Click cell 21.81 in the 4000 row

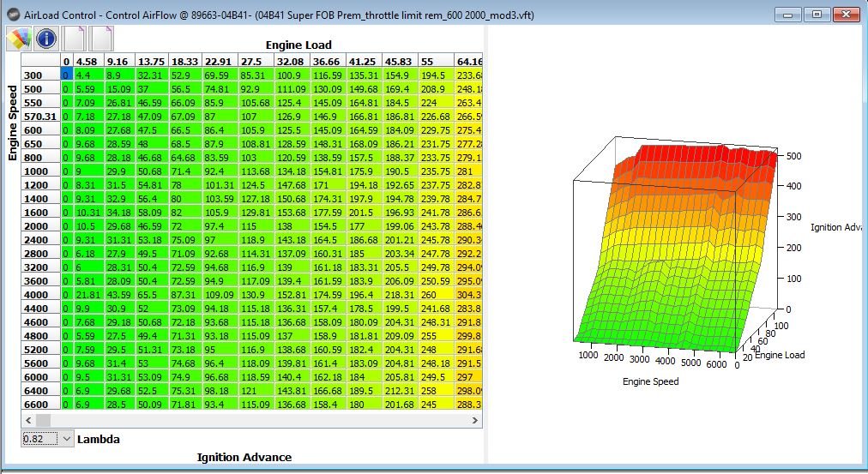(x=88, y=294)
